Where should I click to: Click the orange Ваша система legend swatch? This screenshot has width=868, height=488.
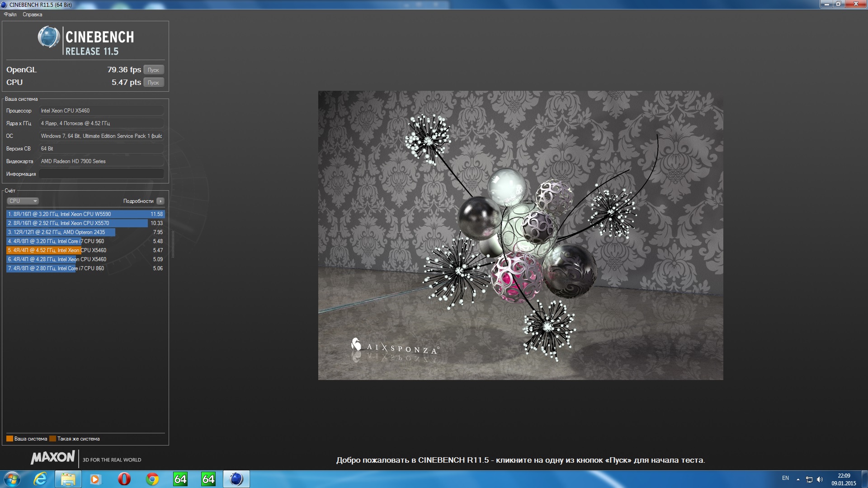[x=9, y=439]
